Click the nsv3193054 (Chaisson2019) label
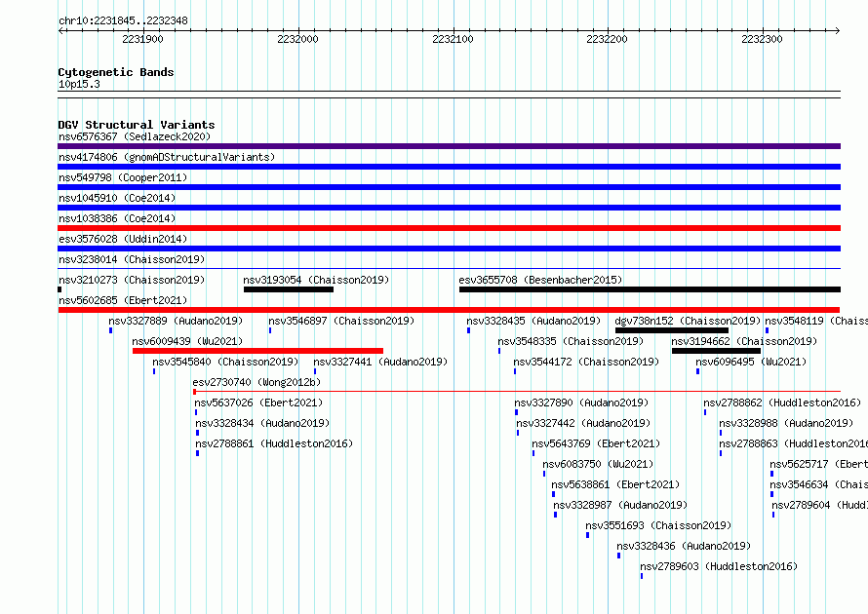 click(316, 280)
